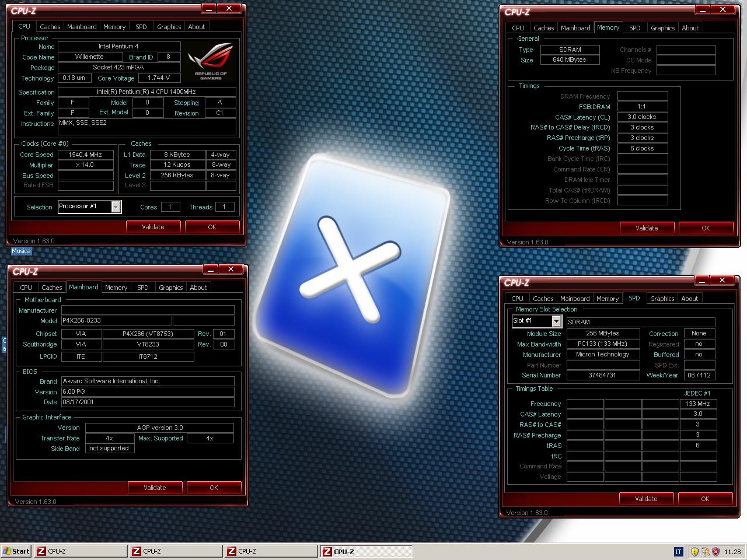Click Validate in the Mainboard window
The image size is (747, 560).
point(155,488)
